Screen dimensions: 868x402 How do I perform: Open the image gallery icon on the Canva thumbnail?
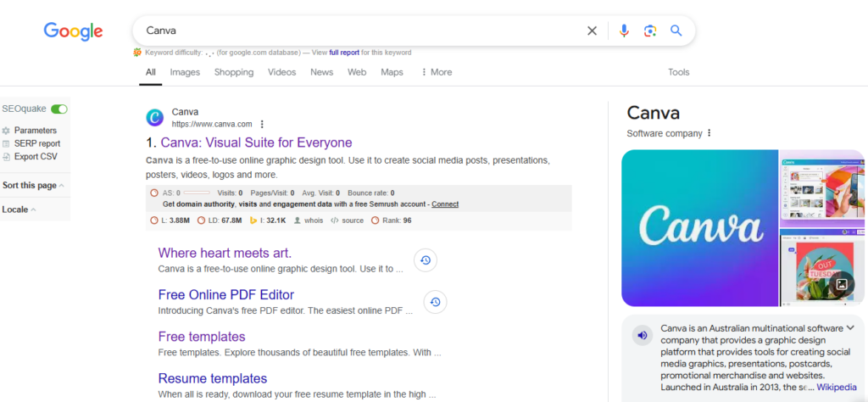click(842, 285)
